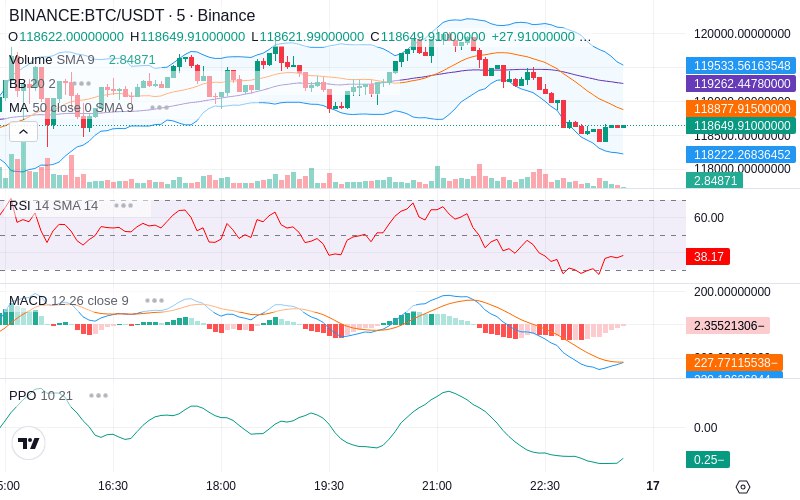Click the Volume SMA value 2.84871 in legend
The image size is (800, 500).
click(132, 60)
